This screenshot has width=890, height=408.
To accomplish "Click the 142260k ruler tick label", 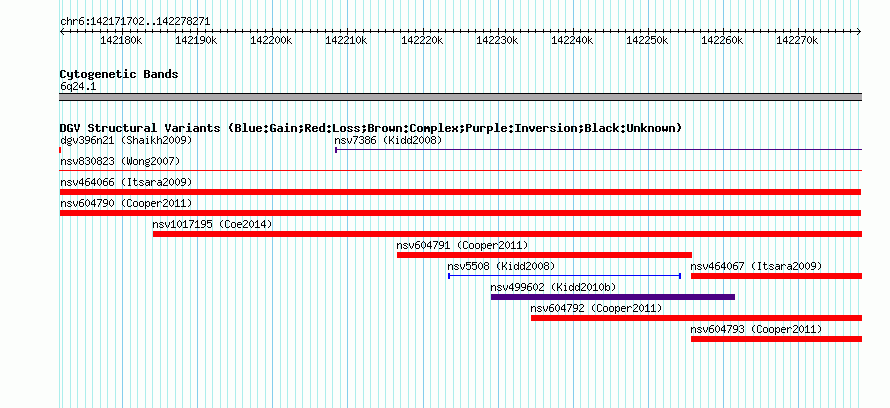I will [x=723, y=41].
